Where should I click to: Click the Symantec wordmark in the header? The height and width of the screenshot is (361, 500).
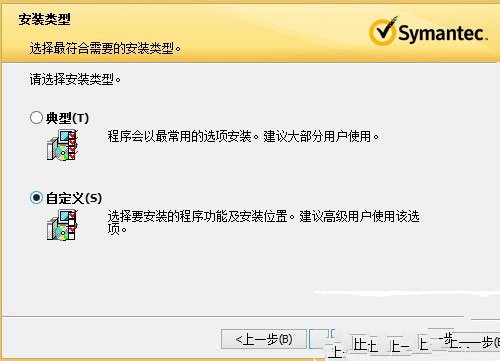pyautogui.click(x=442, y=34)
